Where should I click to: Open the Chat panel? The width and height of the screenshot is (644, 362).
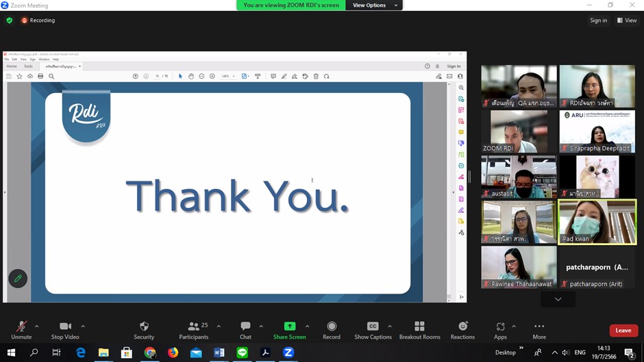pyautogui.click(x=245, y=331)
